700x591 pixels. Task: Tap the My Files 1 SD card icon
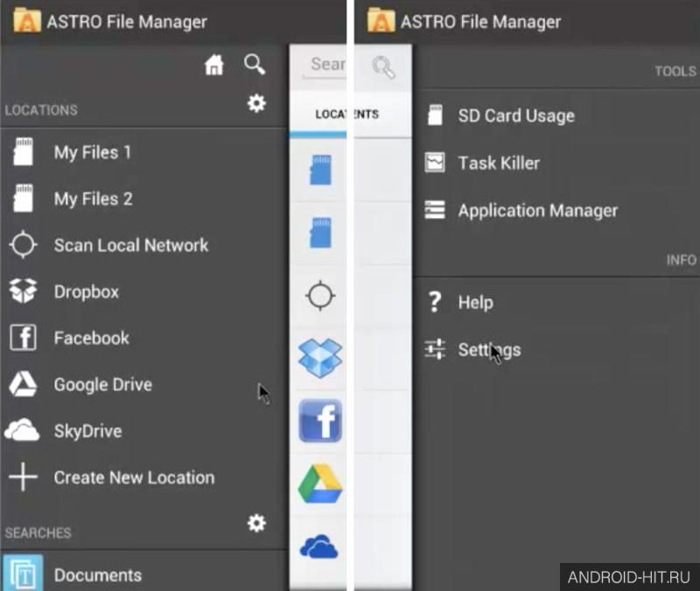click(24, 151)
